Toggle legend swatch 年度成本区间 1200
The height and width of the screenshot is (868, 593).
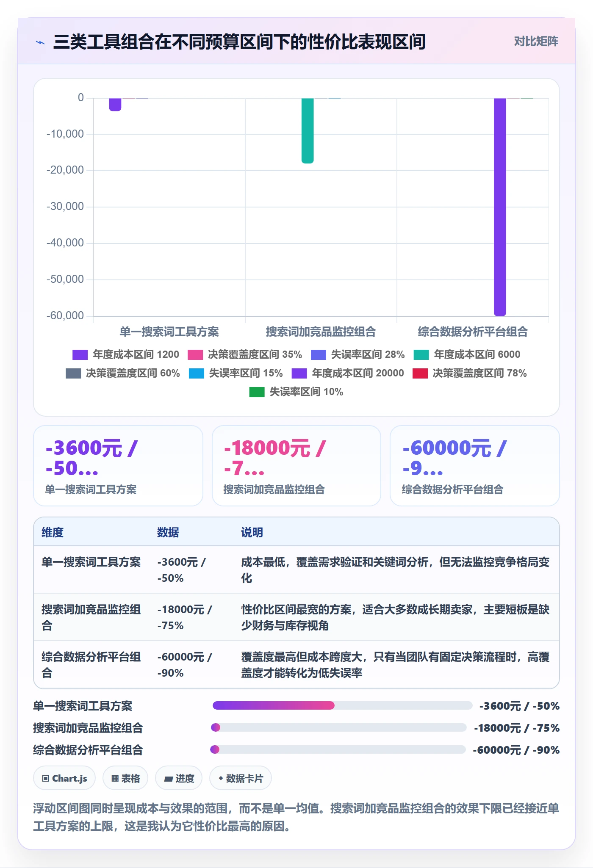pos(80,355)
